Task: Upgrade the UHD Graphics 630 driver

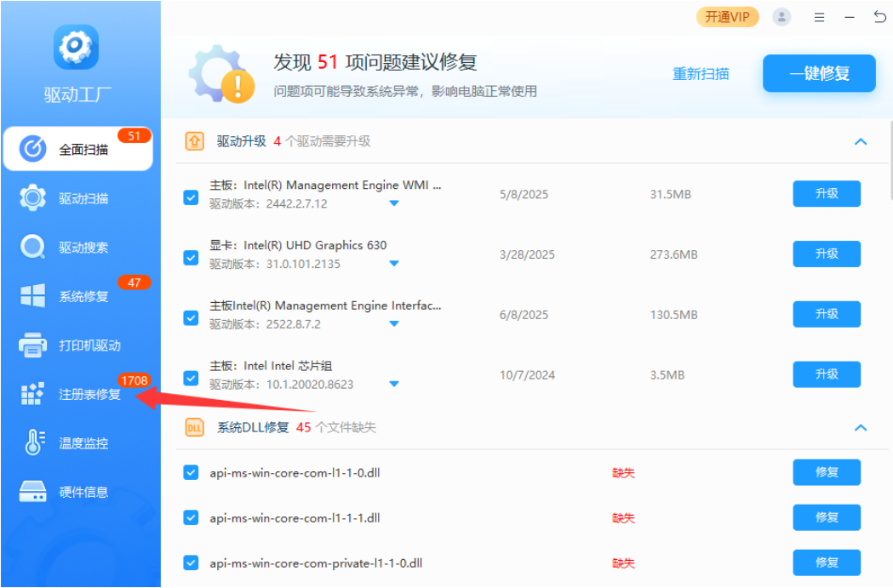Action: [827, 254]
